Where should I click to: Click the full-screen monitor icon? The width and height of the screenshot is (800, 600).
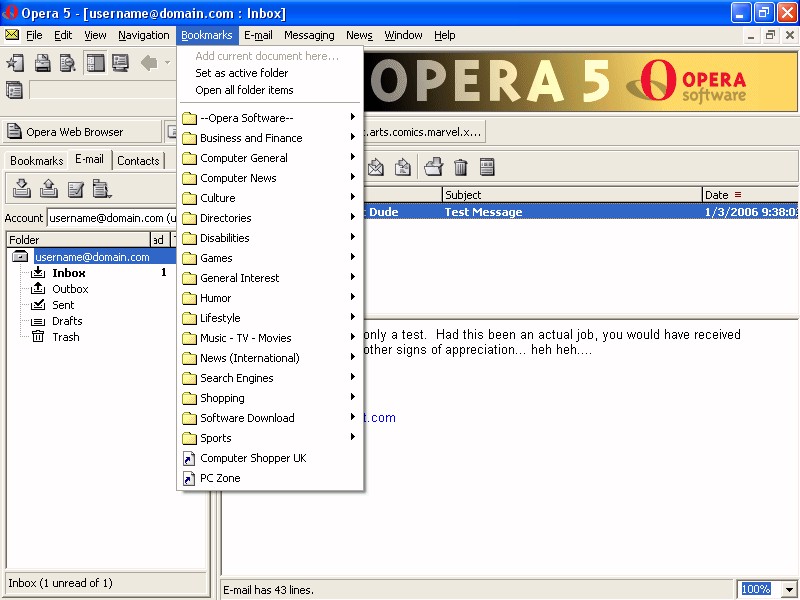pyautogui.click(x=120, y=63)
